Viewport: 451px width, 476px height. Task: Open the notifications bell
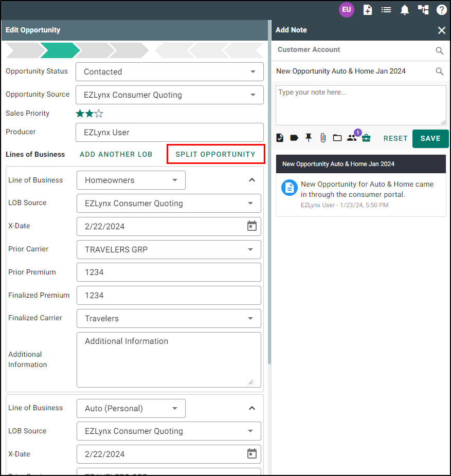click(x=405, y=10)
